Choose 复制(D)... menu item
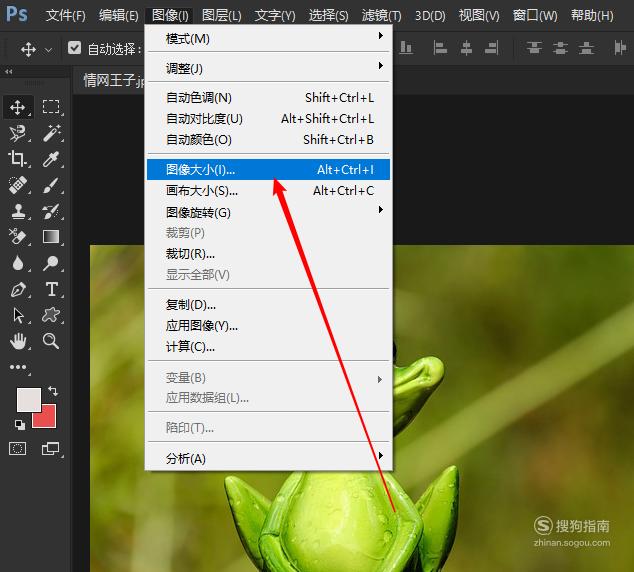634x572 pixels. [x=268, y=304]
